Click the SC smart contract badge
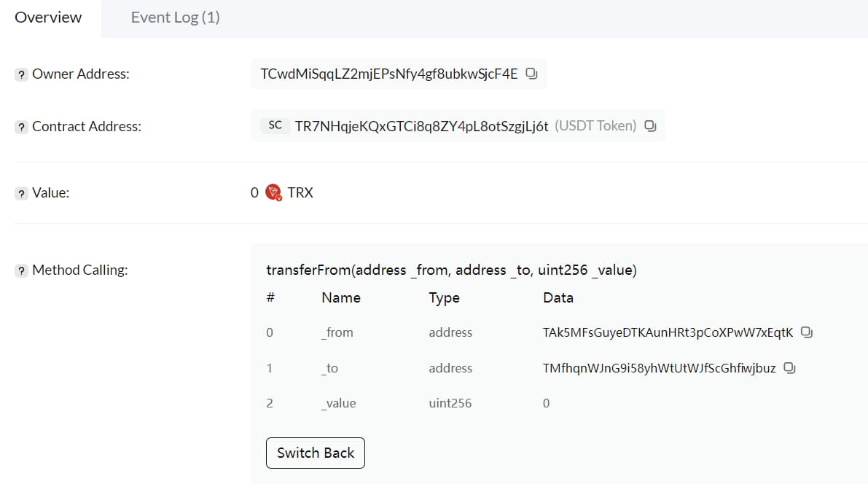 coord(275,125)
